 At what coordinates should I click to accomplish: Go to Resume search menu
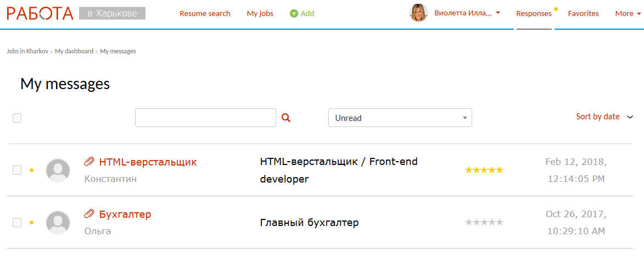[x=205, y=13]
